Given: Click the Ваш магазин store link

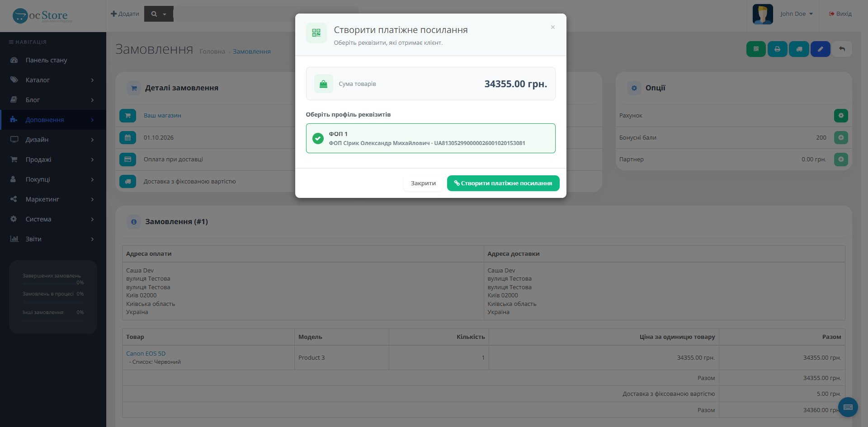Looking at the screenshot, I should coord(162,116).
